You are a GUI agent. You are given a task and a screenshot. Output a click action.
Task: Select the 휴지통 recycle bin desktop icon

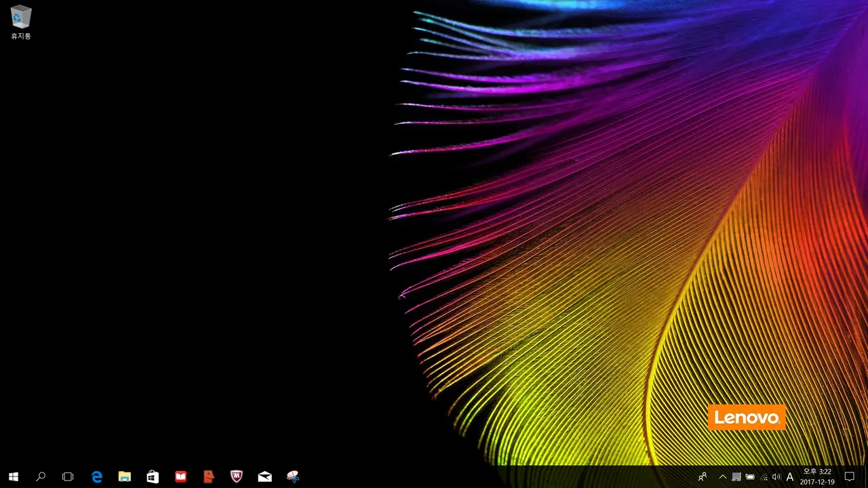point(21,22)
